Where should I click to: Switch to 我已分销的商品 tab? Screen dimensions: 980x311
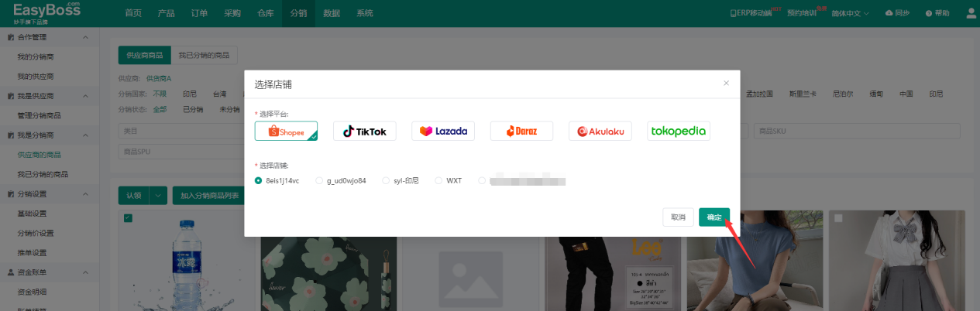(x=204, y=56)
